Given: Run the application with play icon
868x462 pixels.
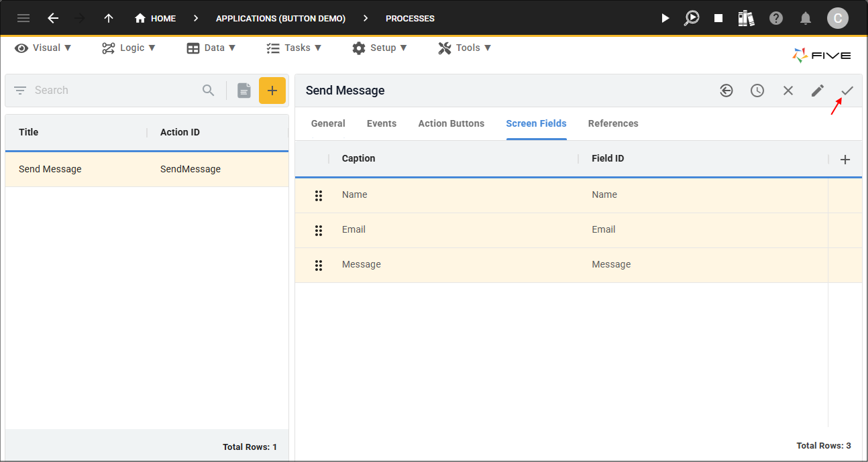Looking at the screenshot, I should [x=665, y=18].
